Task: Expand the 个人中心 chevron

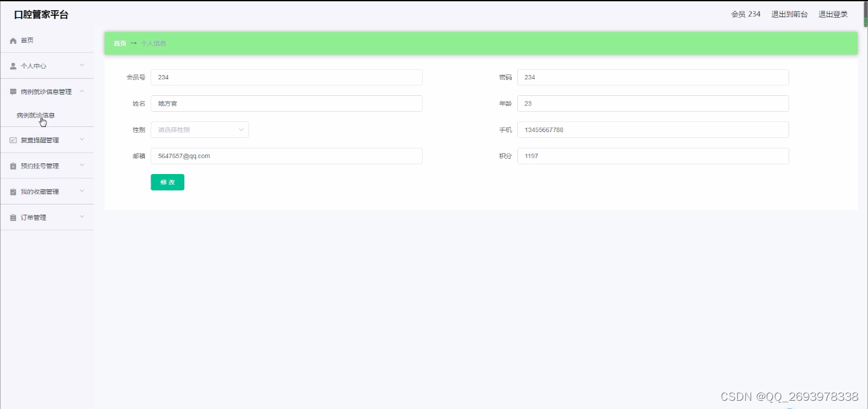Action: 82,65
